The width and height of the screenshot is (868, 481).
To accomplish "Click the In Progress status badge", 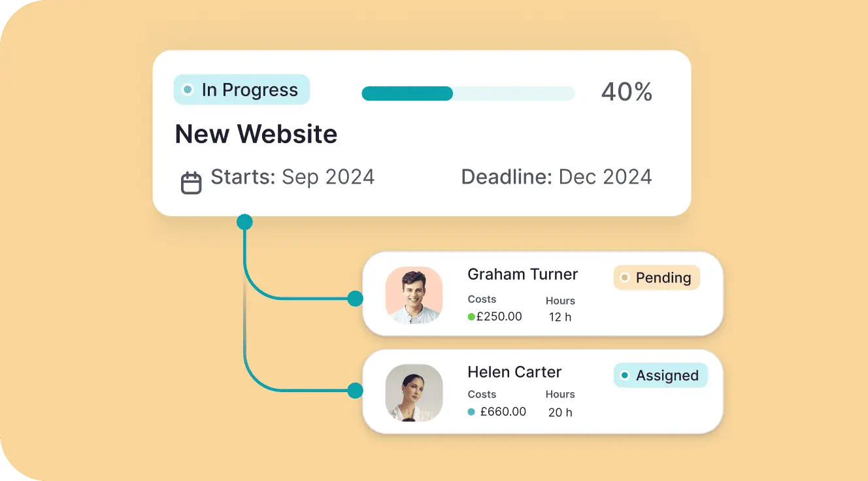I will pos(242,90).
